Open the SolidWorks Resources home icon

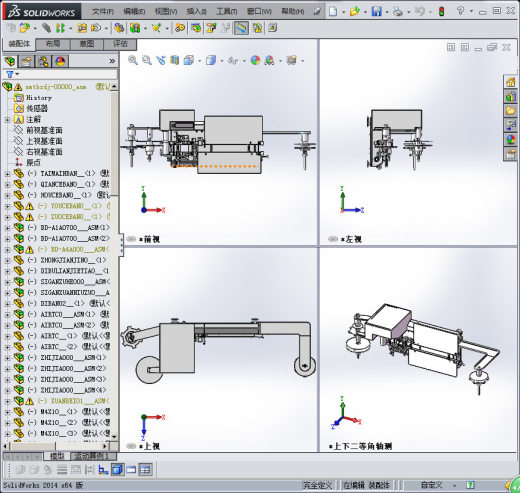click(510, 82)
